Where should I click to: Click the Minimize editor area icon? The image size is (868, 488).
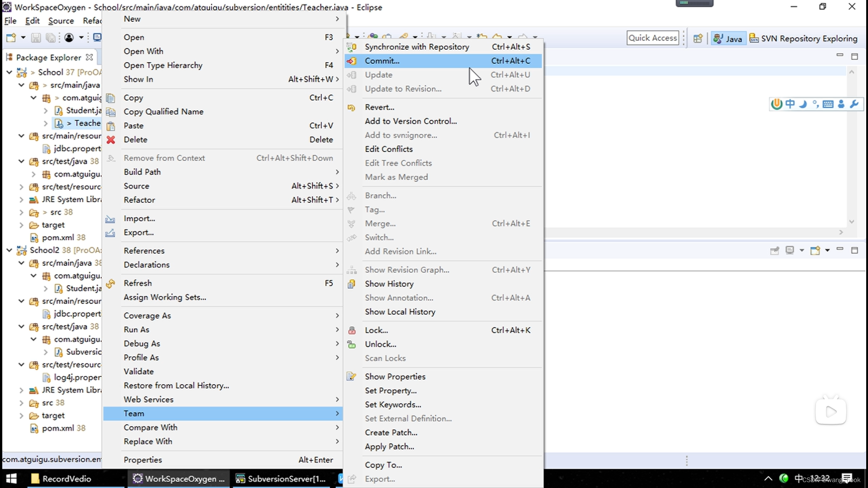tap(840, 55)
